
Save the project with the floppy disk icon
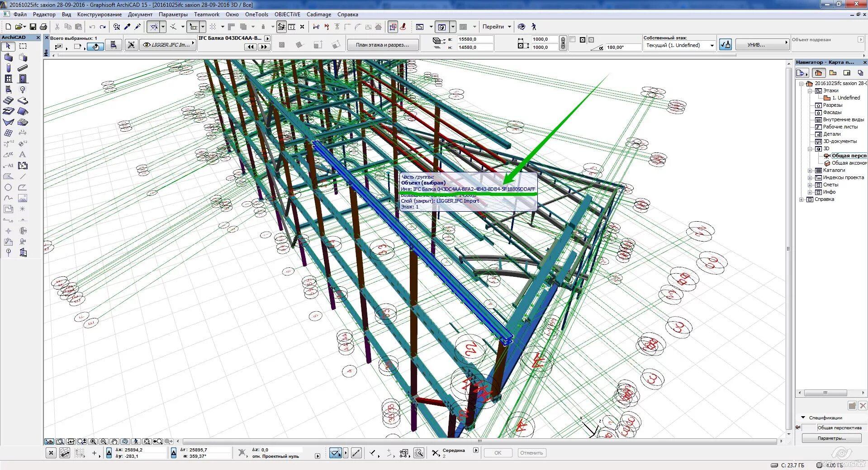tap(33, 27)
